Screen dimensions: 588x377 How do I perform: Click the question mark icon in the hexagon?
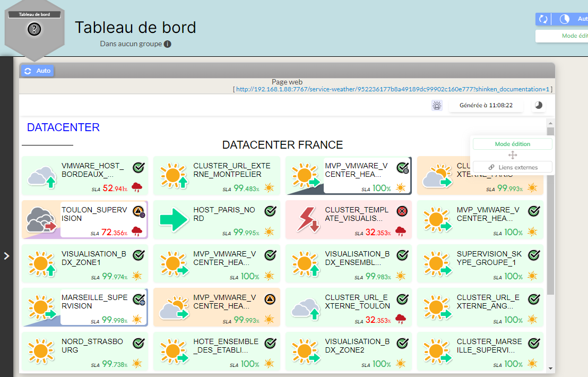tap(34, 29)
